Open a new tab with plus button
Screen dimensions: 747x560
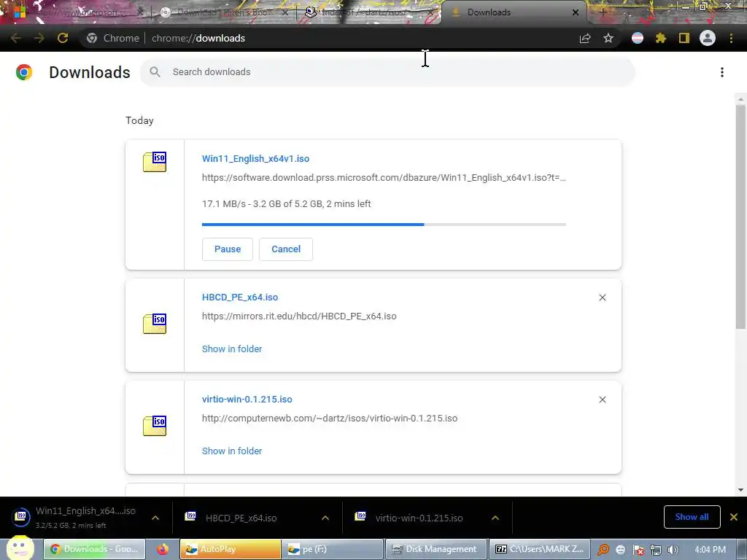[603, 12]
